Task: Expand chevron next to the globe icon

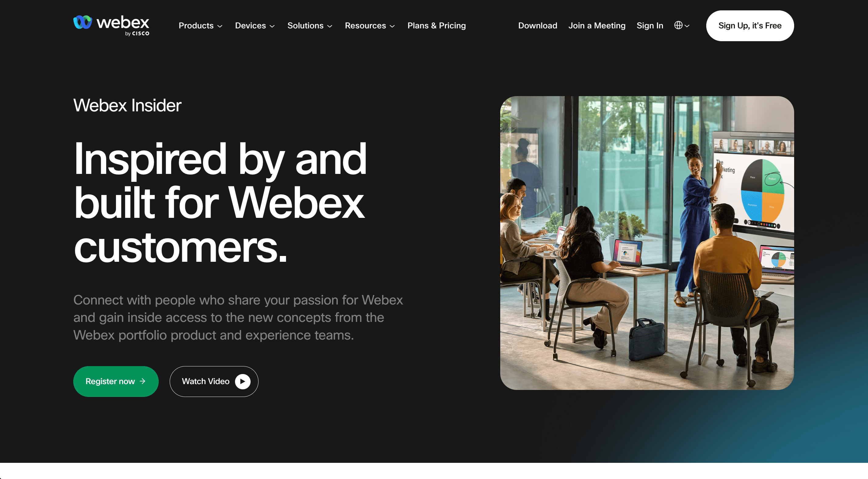Action: click(687, 26)
